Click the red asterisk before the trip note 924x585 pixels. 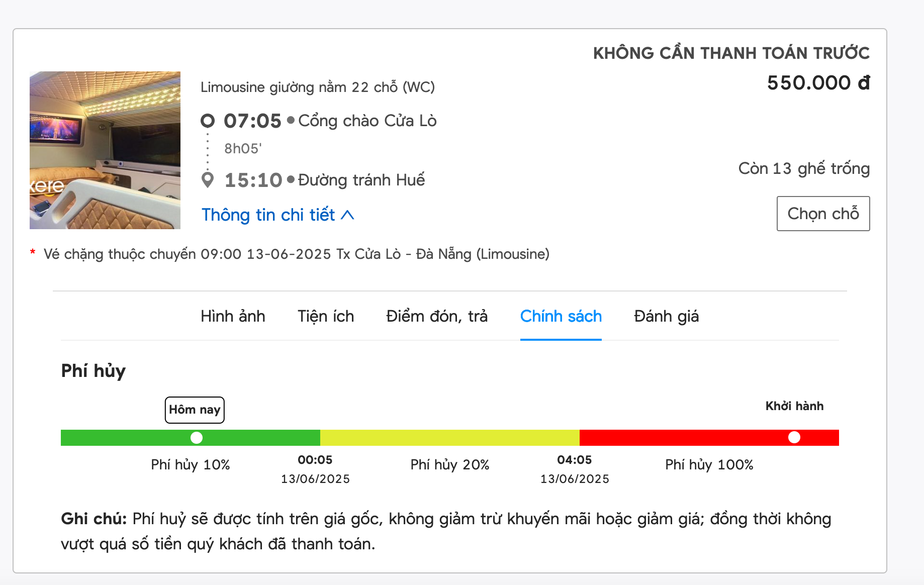[33, 253]
